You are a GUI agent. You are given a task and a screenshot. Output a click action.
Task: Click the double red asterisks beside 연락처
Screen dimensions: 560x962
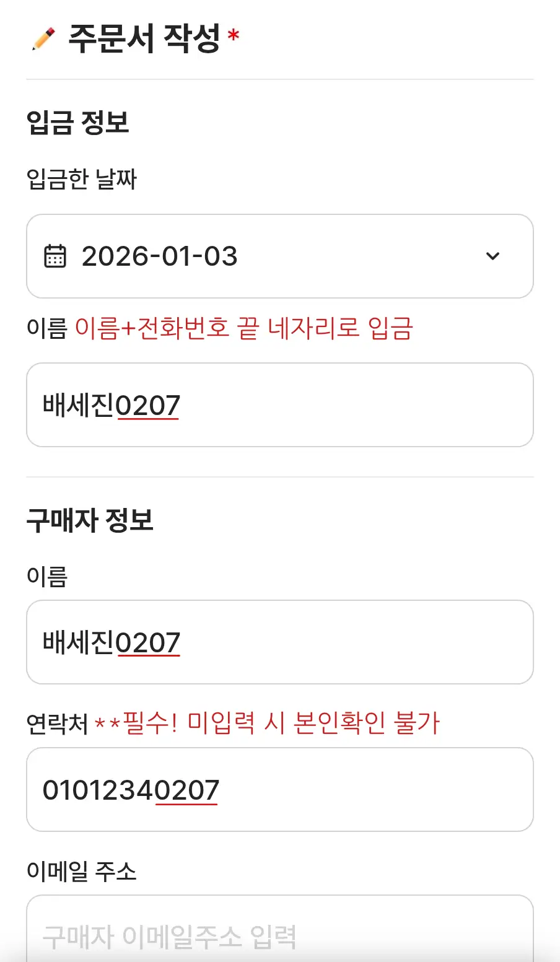coord(107,724)
